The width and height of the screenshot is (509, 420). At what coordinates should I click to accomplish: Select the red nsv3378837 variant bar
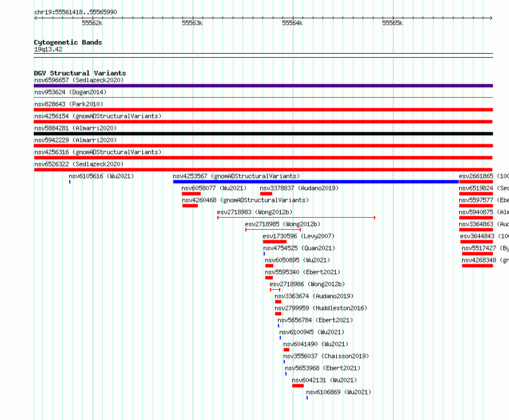(x=266, y=194)
